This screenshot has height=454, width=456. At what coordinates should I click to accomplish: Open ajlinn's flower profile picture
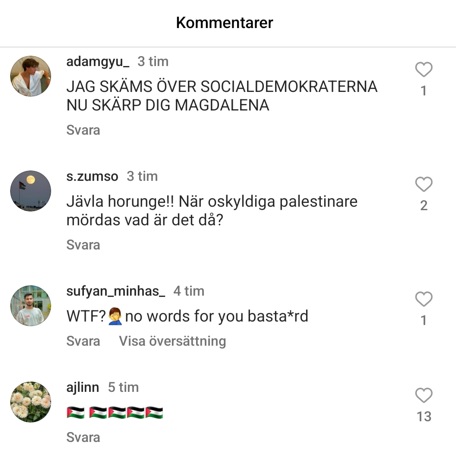[x=31, y=402]
